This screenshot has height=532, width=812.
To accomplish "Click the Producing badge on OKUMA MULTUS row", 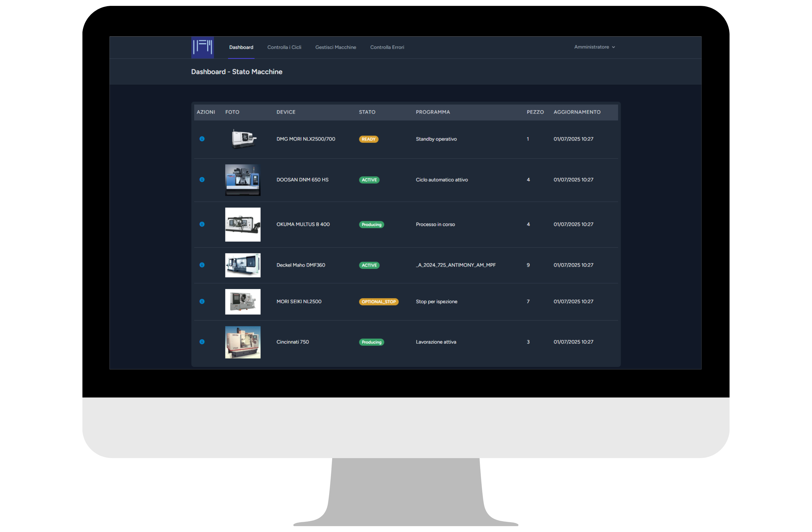I will [371, 224].
